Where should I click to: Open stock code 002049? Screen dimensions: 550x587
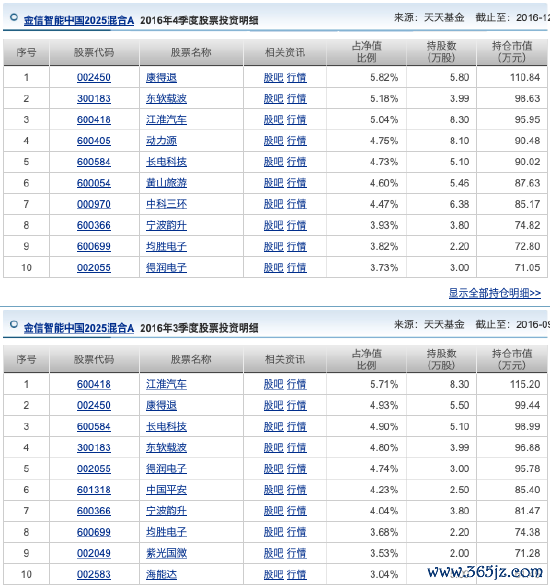pyautogui.click(x=94, y=553)
